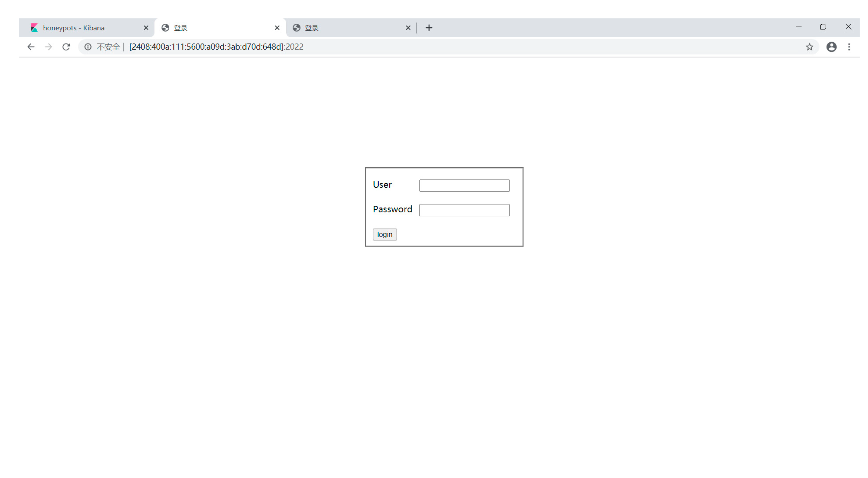Viewport: 868px width, 478px height.
Task: Close the honeypots - Kibana tab
Action: tap(146, 28)
